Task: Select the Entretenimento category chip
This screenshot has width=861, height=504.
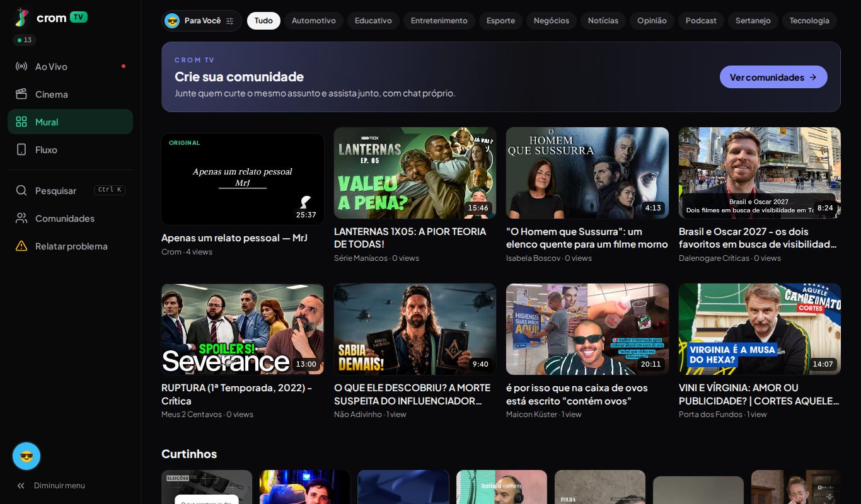Action: tap(439, 21)
